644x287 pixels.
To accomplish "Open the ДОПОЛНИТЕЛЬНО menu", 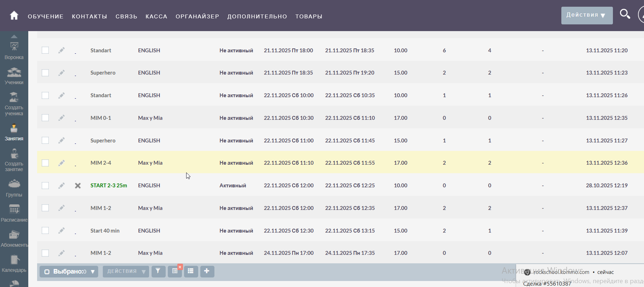I will pos(257,17).
